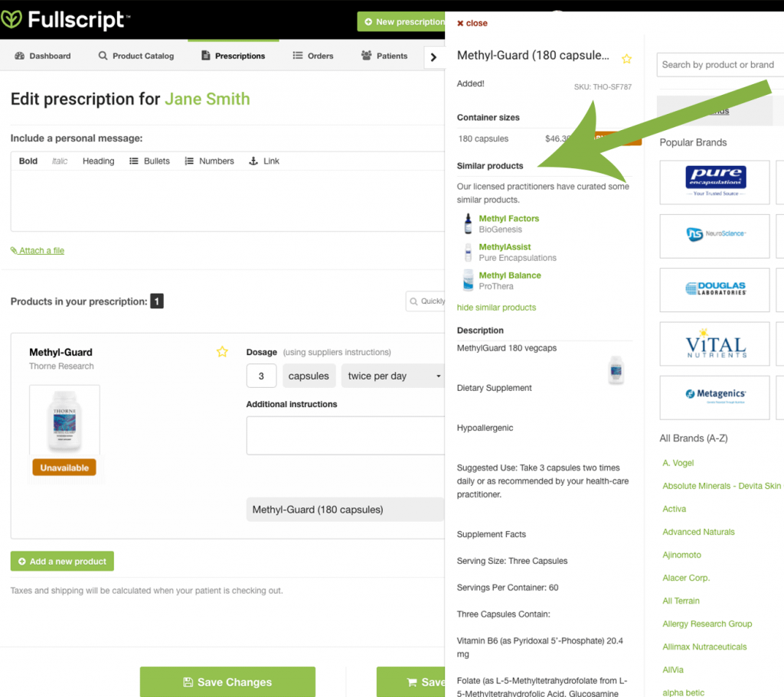The image size is (784, 697).
Task: Click hide similar products link
Action: 496,308
